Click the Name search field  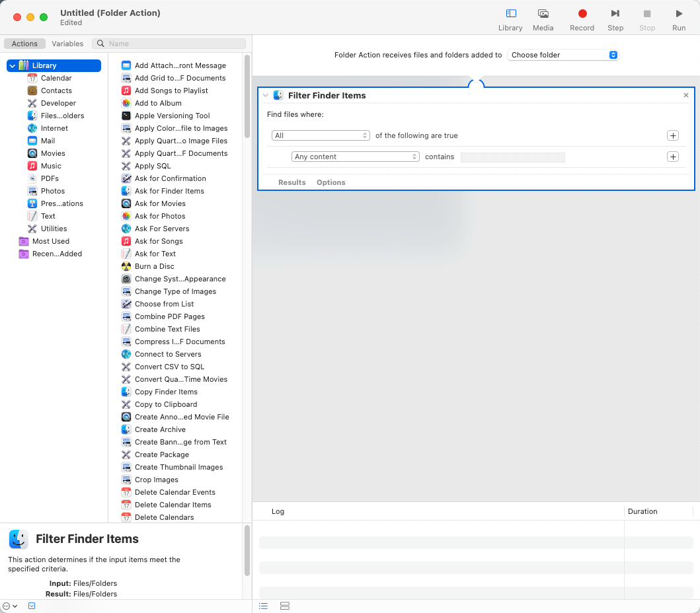[x=169, y=44]
